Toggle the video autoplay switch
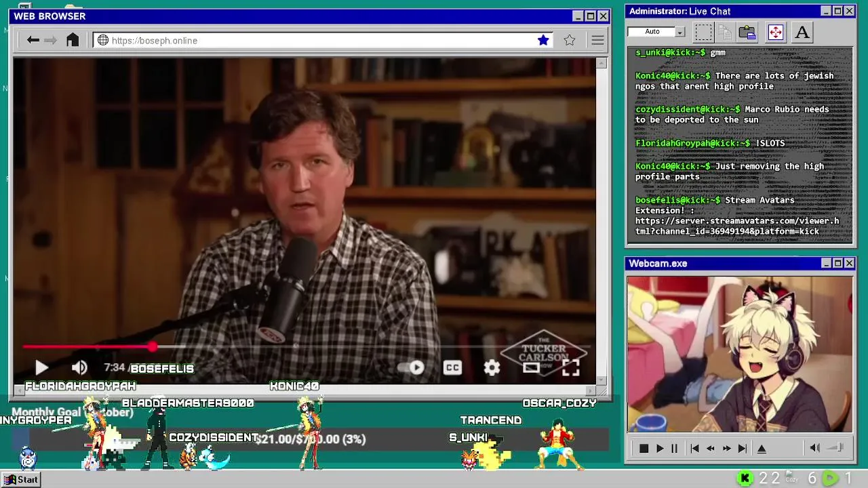868x488 pixels. [x=411, y=367]
